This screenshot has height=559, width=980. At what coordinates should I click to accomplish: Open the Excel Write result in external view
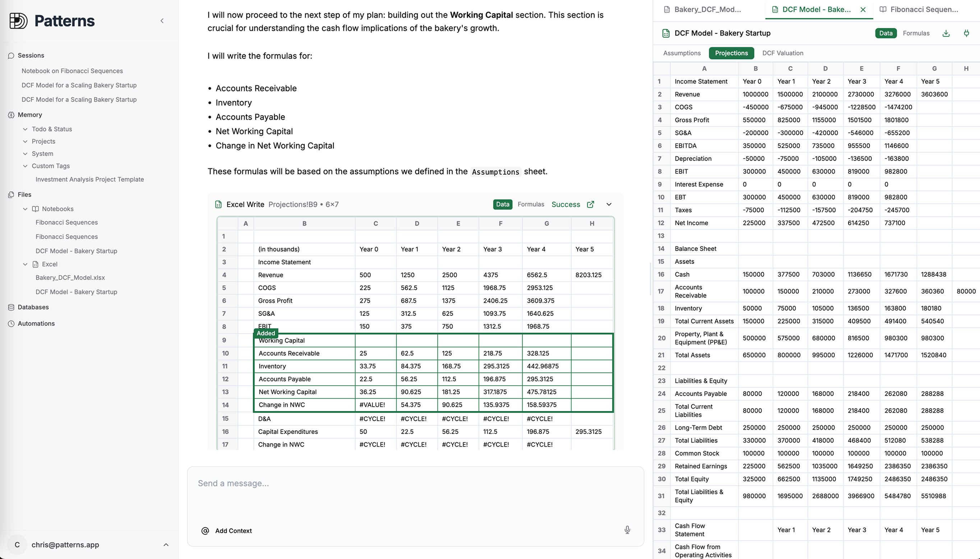(591, 204)
